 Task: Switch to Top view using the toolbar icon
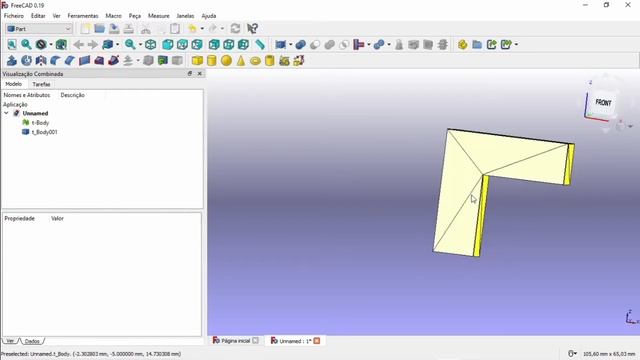tap(182, 44)
